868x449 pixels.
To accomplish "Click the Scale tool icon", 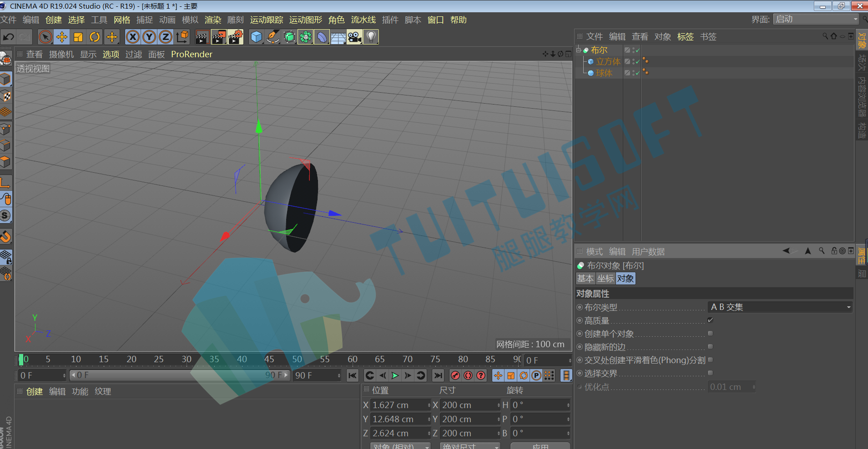I will click(x=78, y=37).
